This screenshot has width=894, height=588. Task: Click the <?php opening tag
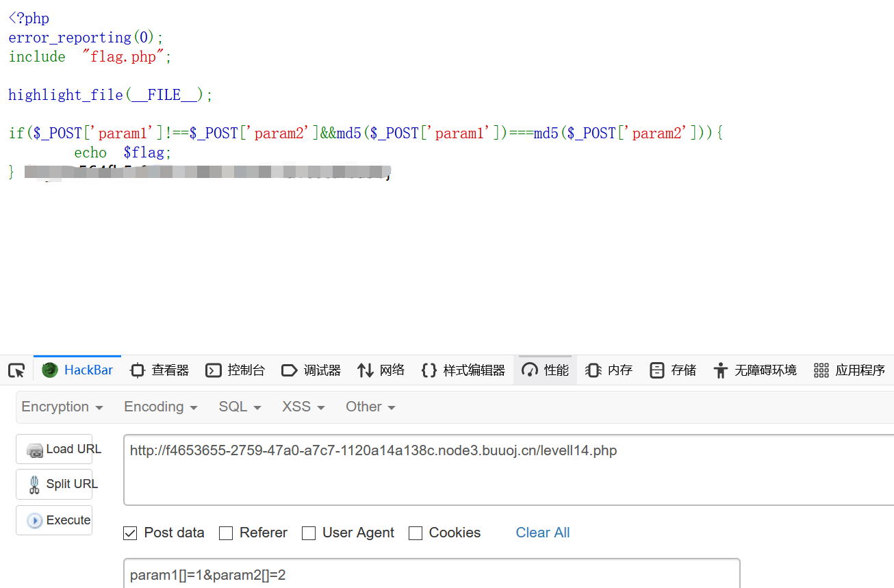pos(29,18)
